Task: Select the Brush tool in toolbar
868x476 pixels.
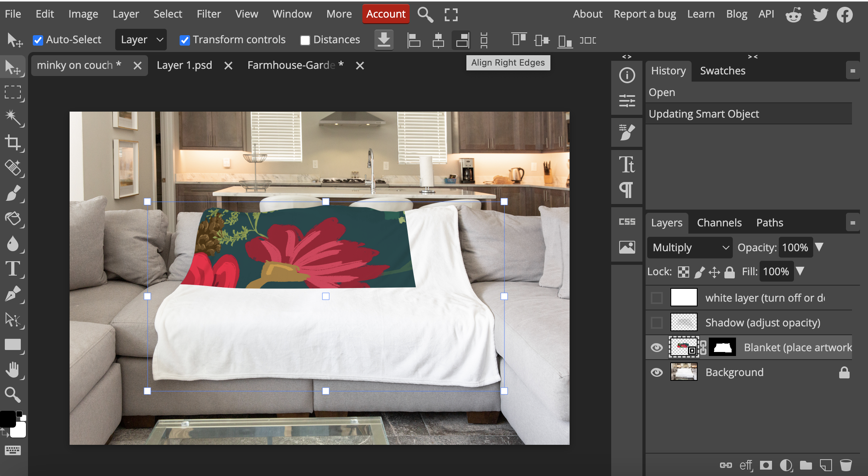Action: pos(13,193)
